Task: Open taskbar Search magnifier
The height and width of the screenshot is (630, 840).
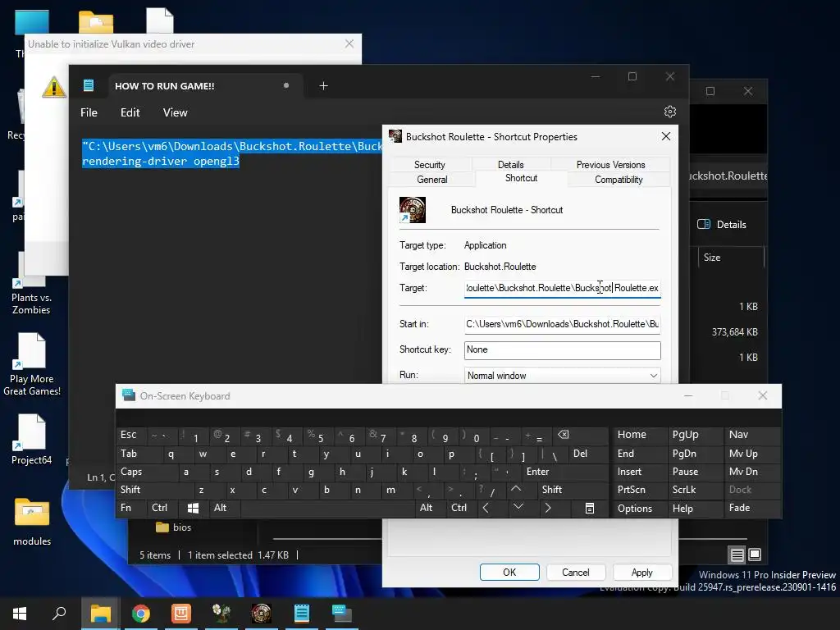Action: 59,614
